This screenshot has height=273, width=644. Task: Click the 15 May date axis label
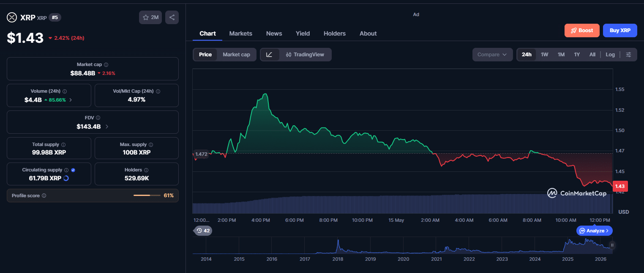396,220
